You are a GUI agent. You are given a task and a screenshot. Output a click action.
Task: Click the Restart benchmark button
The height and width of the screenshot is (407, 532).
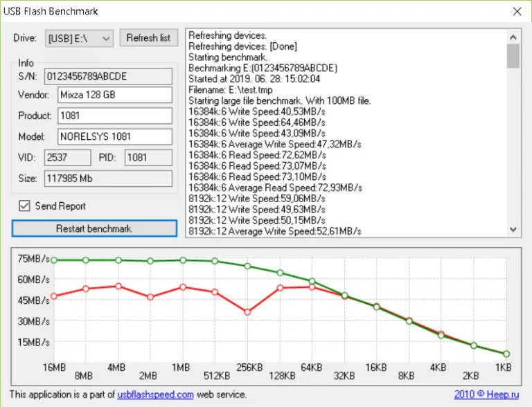(94, 228)
